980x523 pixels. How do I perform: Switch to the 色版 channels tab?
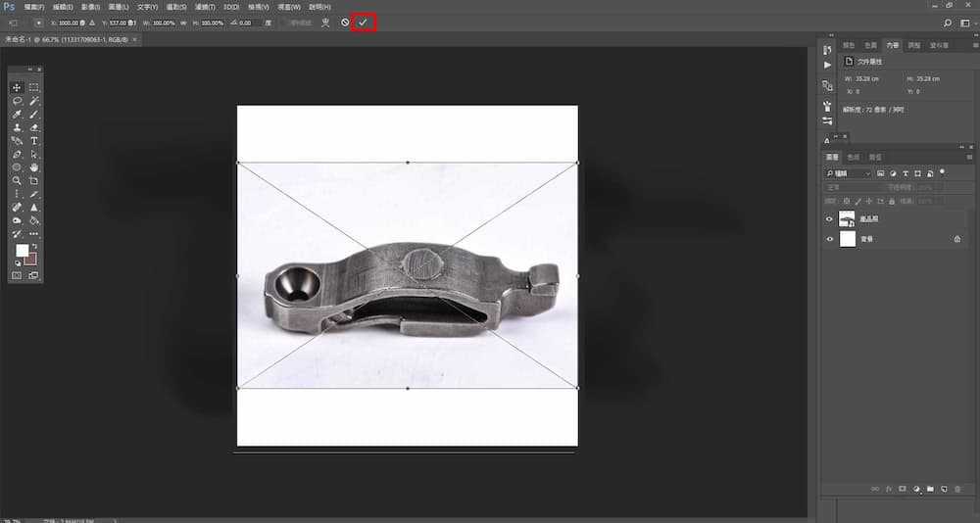point(854,158)
